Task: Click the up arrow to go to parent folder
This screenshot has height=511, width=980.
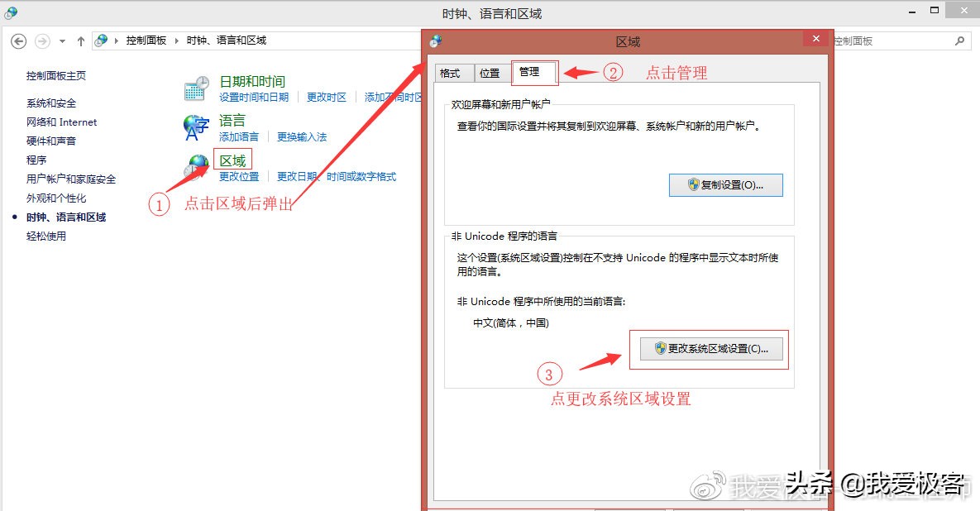Action: tap(80, 40)
